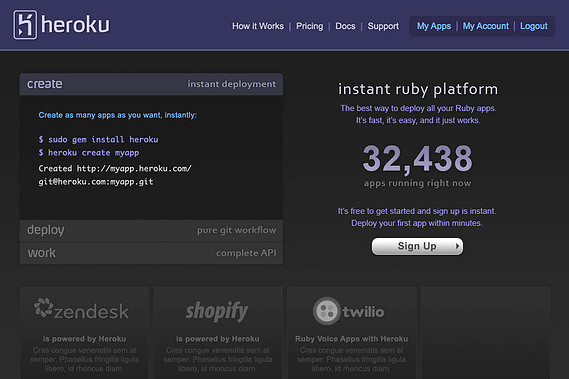Expand the work accordion section
569x379 pixels.
tap(151, 253)
